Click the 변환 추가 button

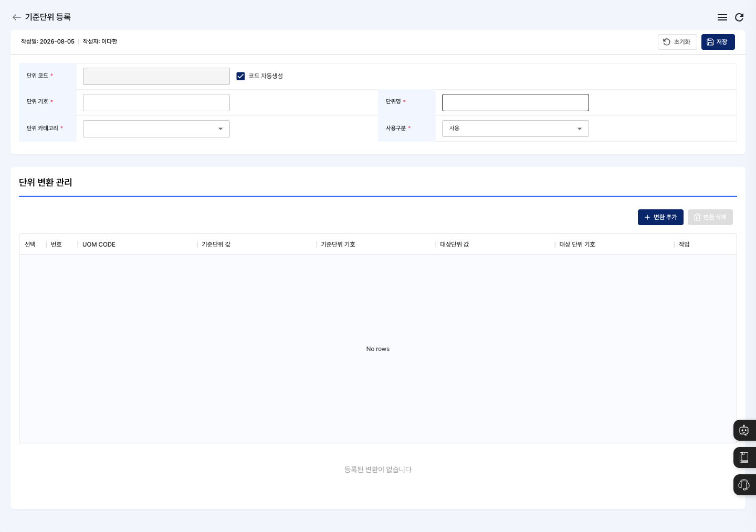point(660,217)
